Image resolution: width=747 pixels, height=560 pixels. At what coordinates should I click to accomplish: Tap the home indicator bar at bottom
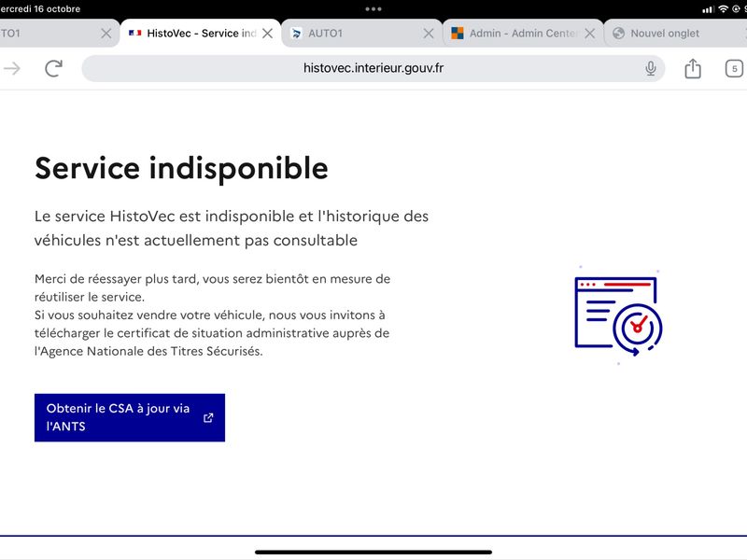(373, 553)
